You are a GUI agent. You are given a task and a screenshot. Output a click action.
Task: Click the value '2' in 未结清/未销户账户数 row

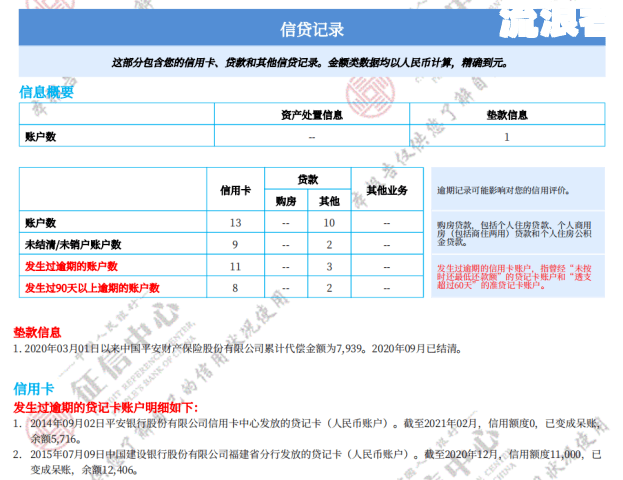tap(329, 245)
